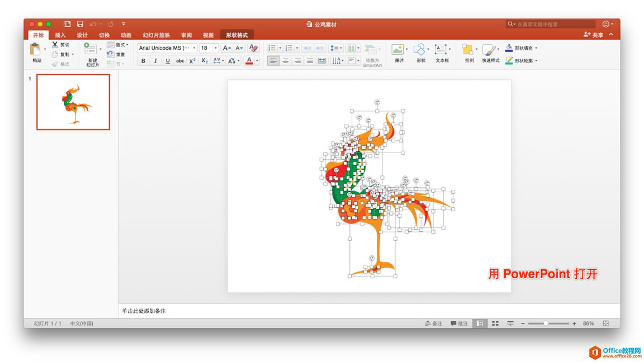Click fit slide to window icon

[x=605, y=323]
